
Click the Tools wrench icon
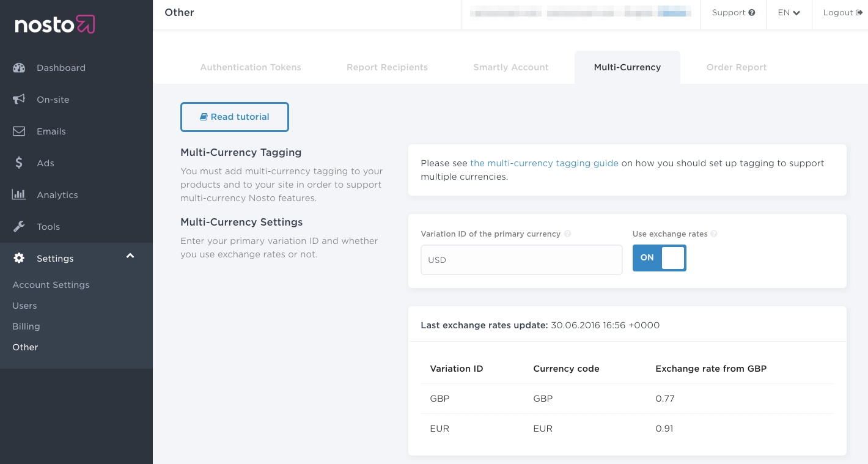tap(19, 227)
